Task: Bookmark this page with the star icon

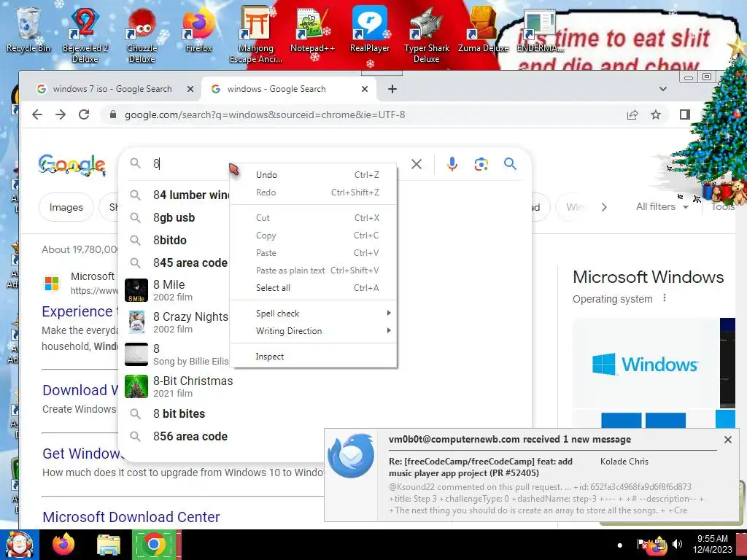Action: [656, 114]
